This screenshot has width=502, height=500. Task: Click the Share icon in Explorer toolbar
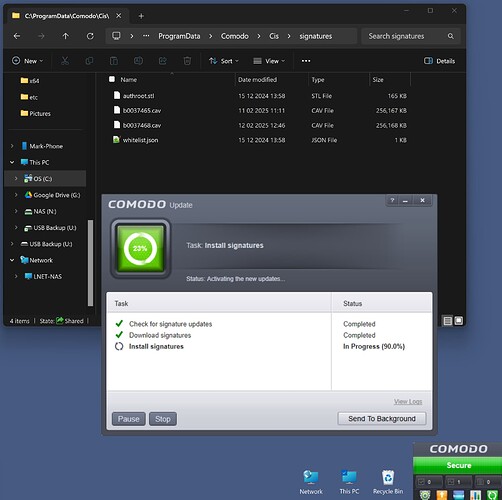(x=163, y=61)
